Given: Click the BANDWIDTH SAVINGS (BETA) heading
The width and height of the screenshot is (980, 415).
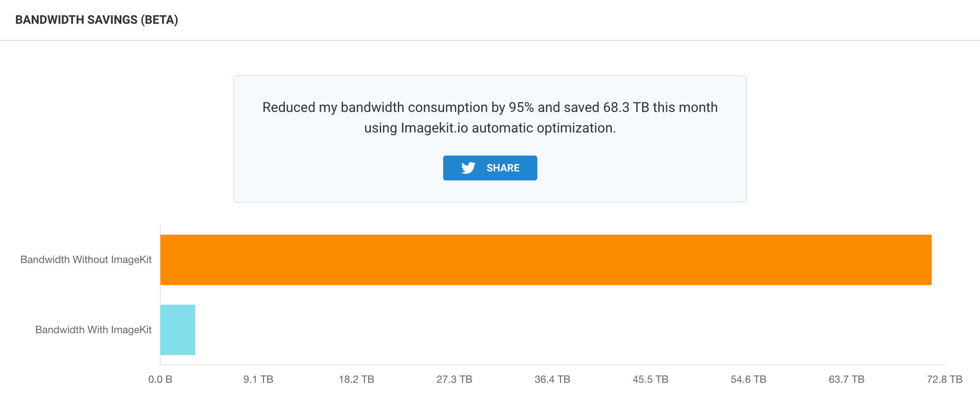Looking at the screenshot, I should point(97,20).
